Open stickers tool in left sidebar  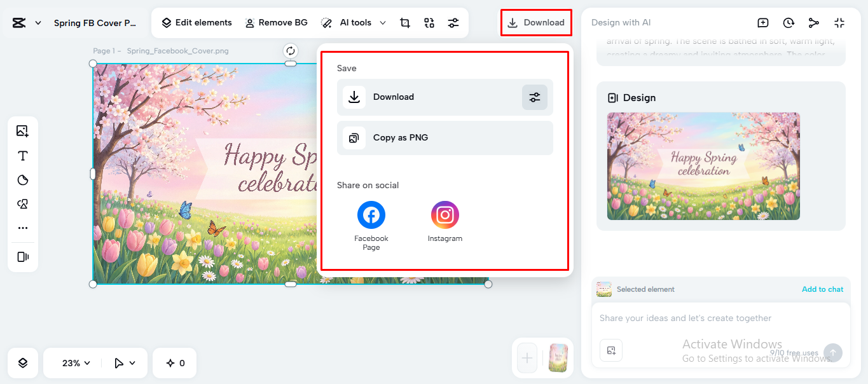click(x=23, y=180)
